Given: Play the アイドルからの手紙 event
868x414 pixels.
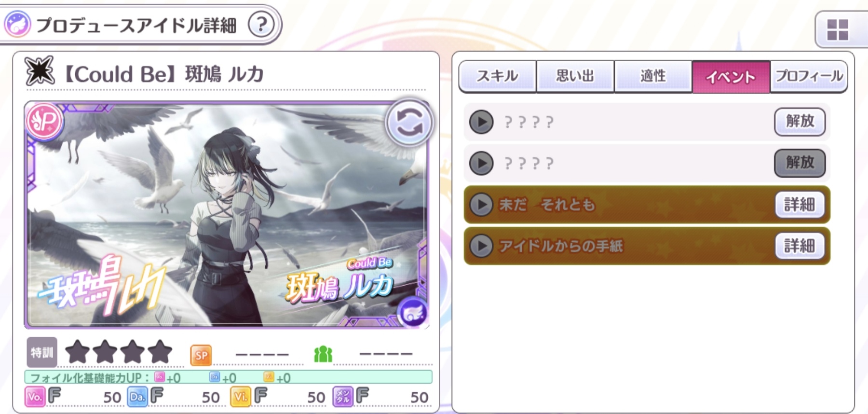Looking at the screenshot, I should coord(481,246).
